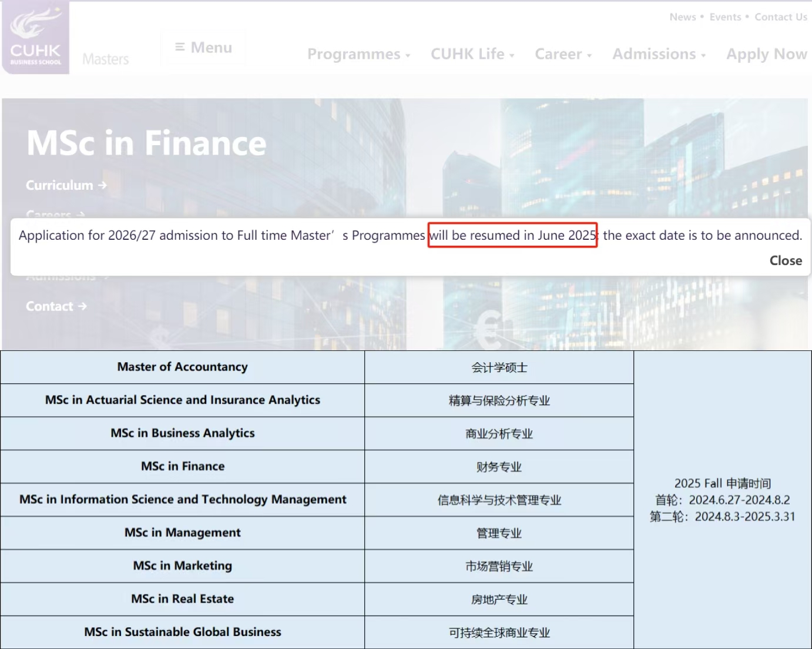Select the MSc in Marketing cell
This screenshot has height=649, width=812.
pos(182,566)
